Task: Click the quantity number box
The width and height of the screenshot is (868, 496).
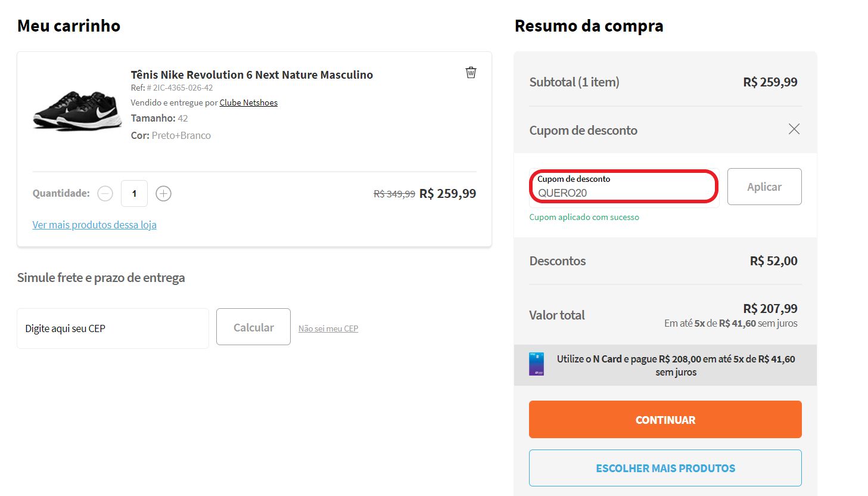Action: 134,193
